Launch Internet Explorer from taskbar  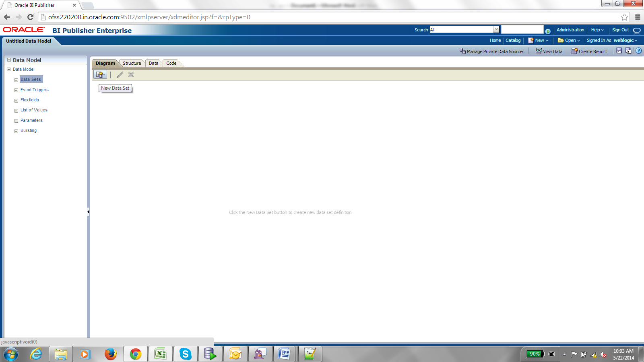(x=36, y=354)
